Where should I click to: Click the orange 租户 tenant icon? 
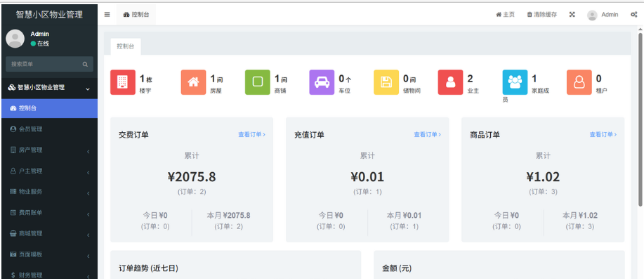[x=579, y=82]
